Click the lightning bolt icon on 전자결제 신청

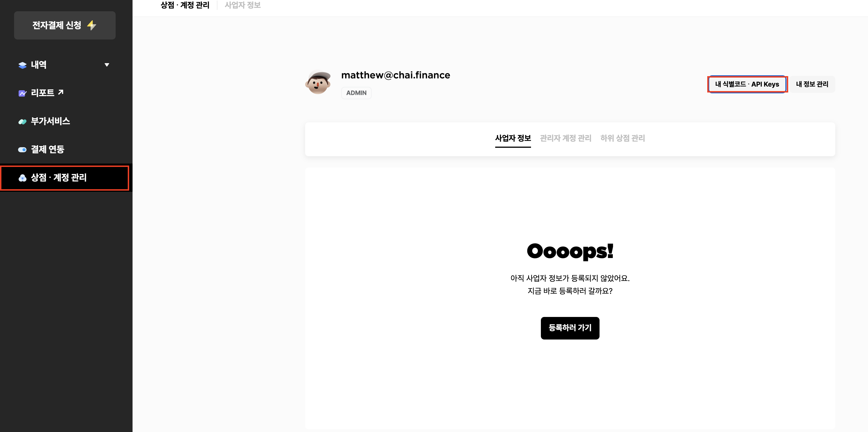[x=91, y=25]
